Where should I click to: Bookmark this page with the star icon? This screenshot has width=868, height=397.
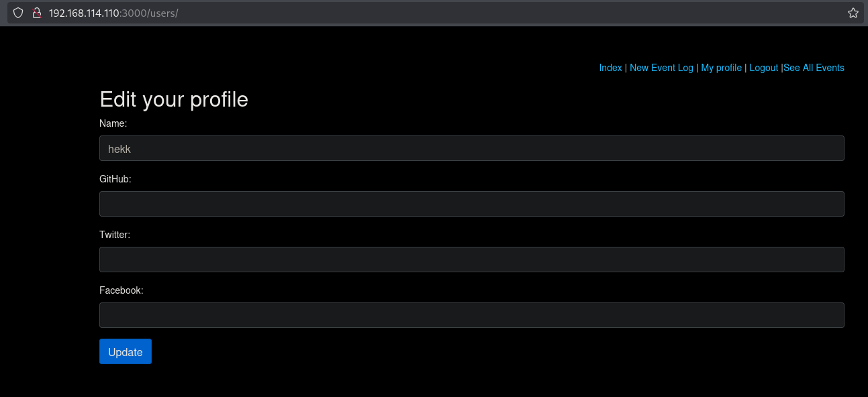pyautogui.click(x=853, y=13)
